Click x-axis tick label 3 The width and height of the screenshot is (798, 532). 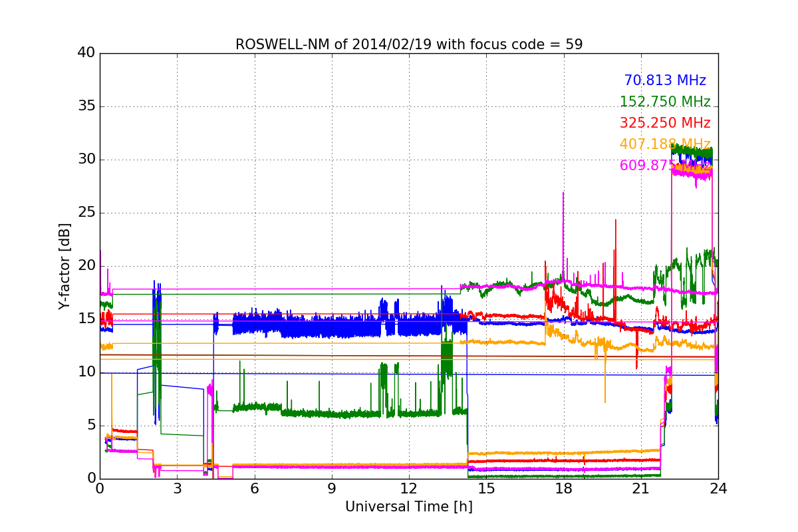(177, 489)
